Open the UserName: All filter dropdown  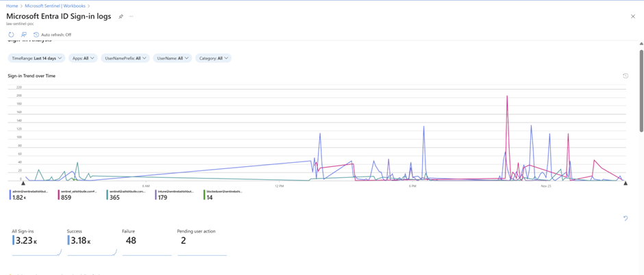click(x=173, y=58)
